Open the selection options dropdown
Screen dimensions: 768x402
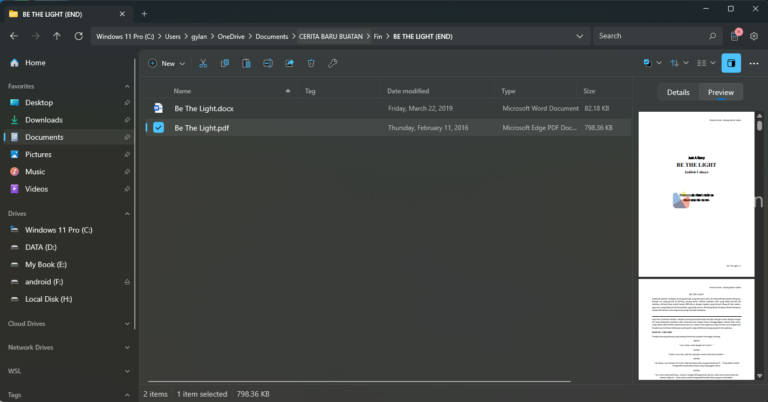pos(652,63)
